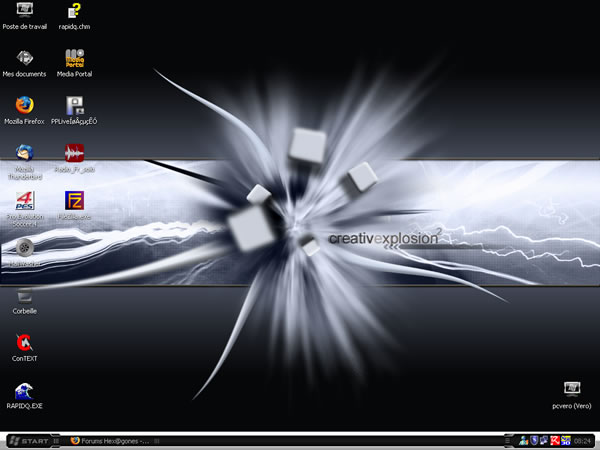This screenshot has width=600, height=450.
Task: Open the pcvero (Vero) network computer
Action: tap(572, 389)
